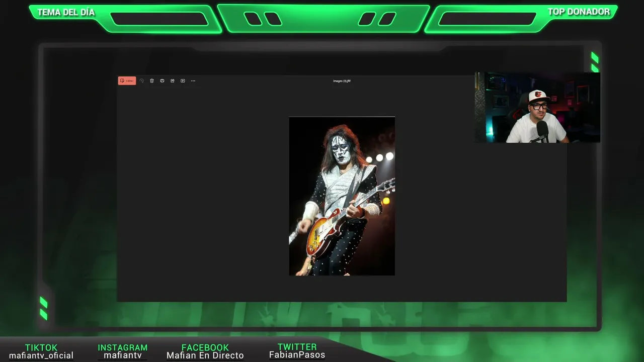
Task: Click the rotate image icon
Action: pos(141,81)
